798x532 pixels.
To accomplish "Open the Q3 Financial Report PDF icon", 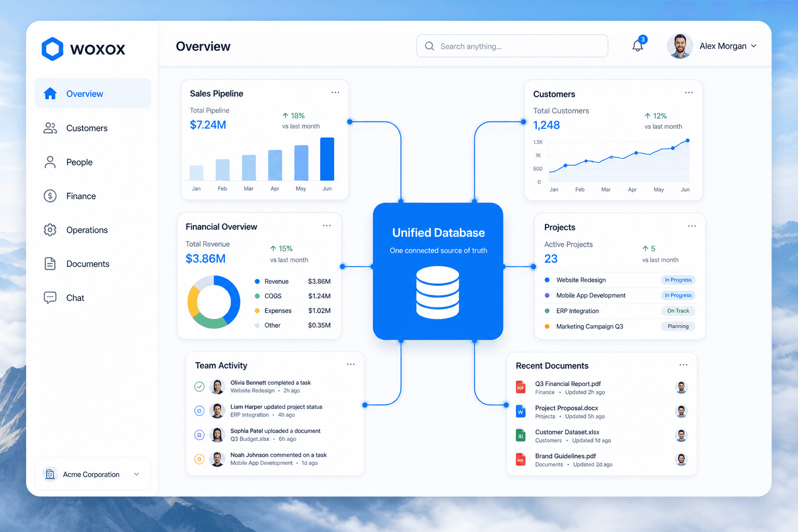I will click(x=521, y=387).
